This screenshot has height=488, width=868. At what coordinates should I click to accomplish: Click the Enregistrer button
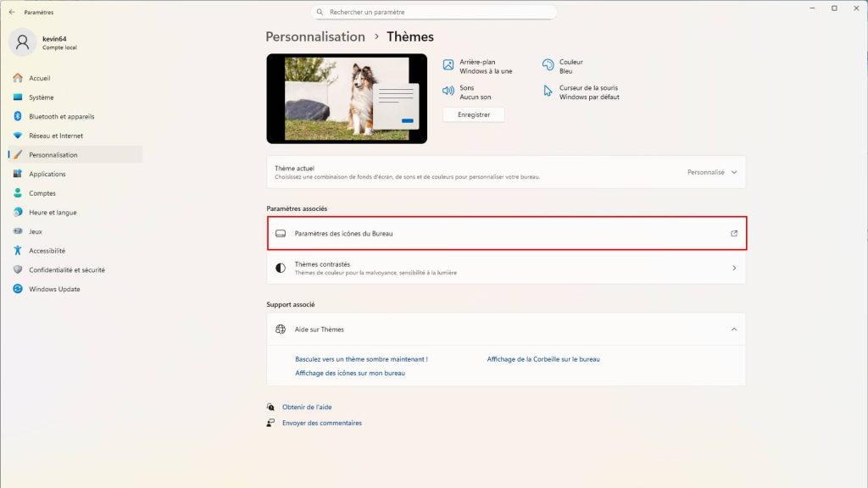pos(473,114)
